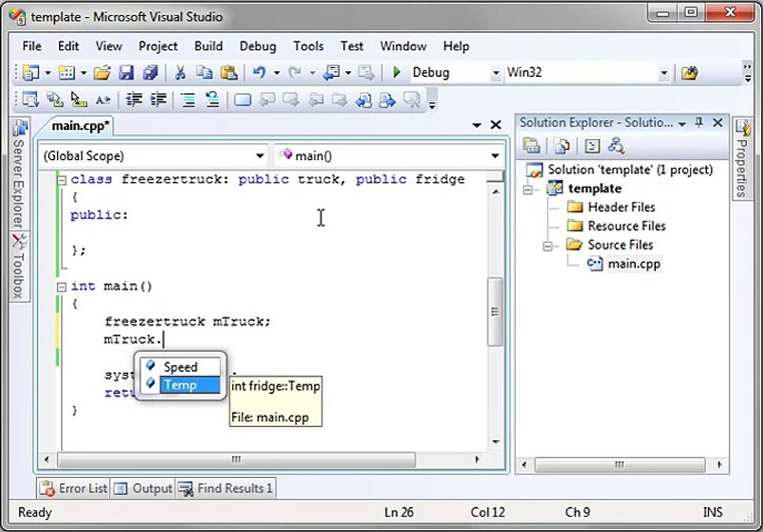Toggle auto-hide pin on Solution Explorer
Image resolution: width=763 pixels, height=532 pixels.
pos(699,123)
